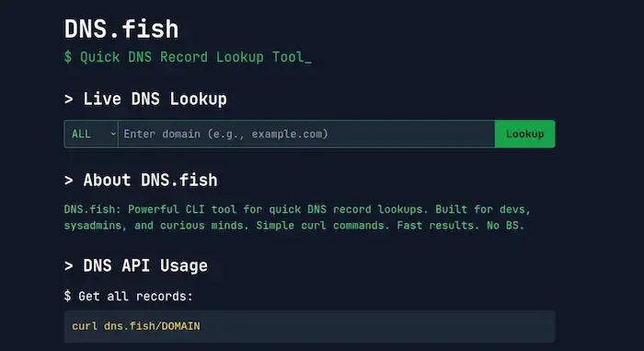Image resolution: width=644 pixels, height=351 pixels.
Task: Click the prompt arrow before Live DNS Lookup
Action: (x=69, y=99)
